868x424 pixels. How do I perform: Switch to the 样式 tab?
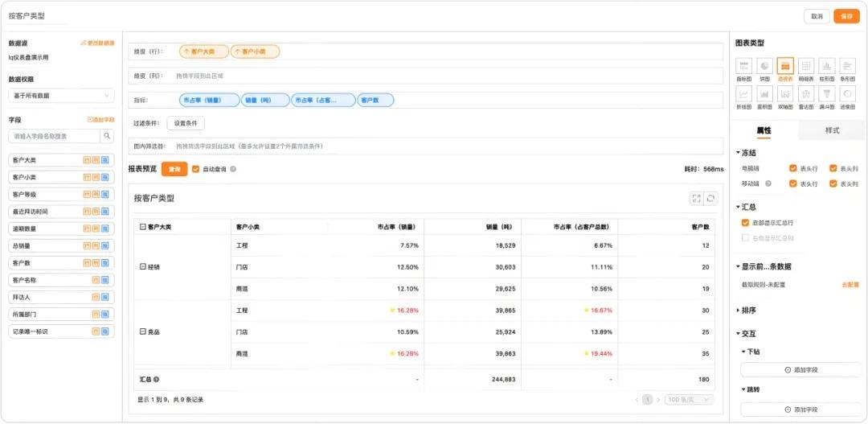coord(832,130)
